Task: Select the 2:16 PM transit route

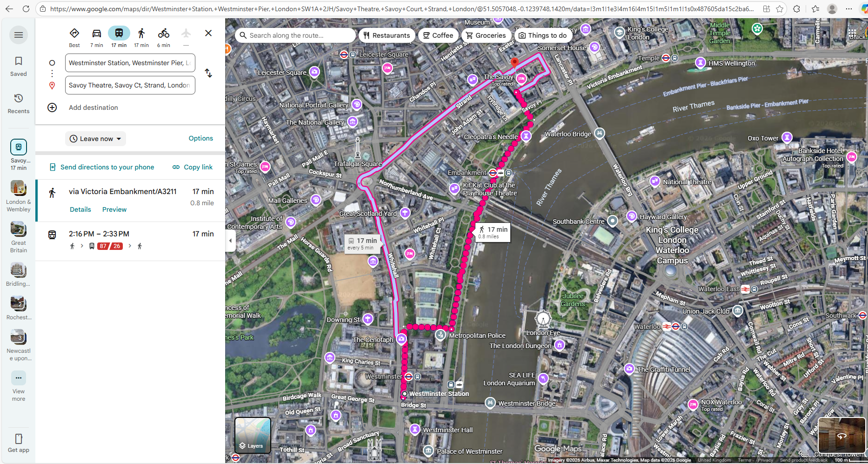Action: coord(130,240)
